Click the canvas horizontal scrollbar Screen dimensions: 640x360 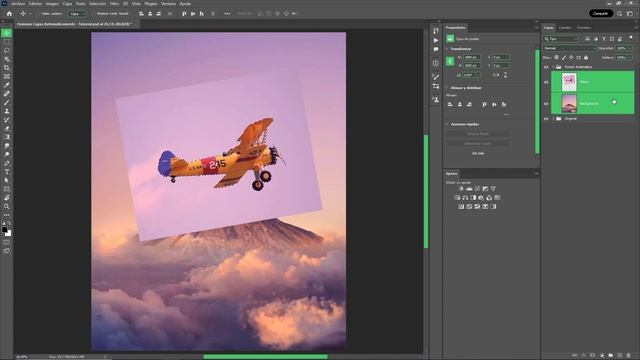pyautogui.click(x=265, y=357)
